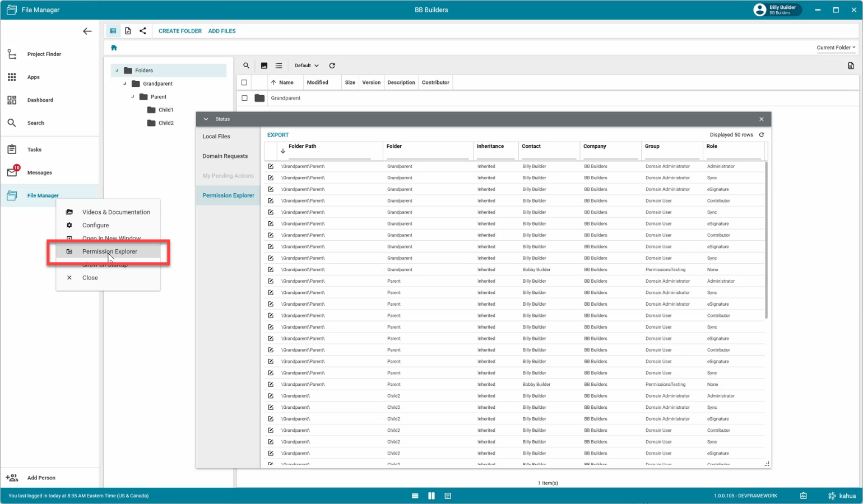
Task: Open the Current Folder scope dropdown
Action: [836, 48]
